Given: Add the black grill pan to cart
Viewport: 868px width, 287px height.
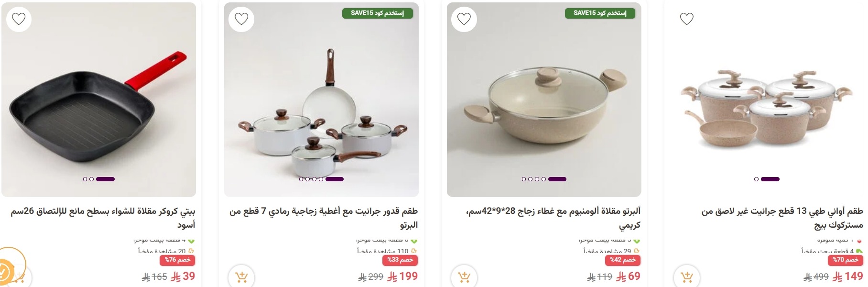Looking at the screenshot, I should [x=18, y=276].
